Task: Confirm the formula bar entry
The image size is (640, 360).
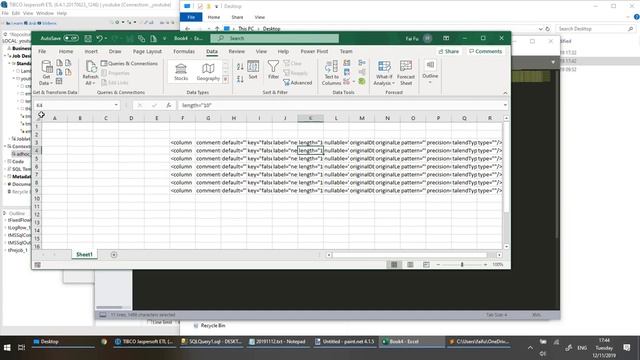Action: [154, 105]
